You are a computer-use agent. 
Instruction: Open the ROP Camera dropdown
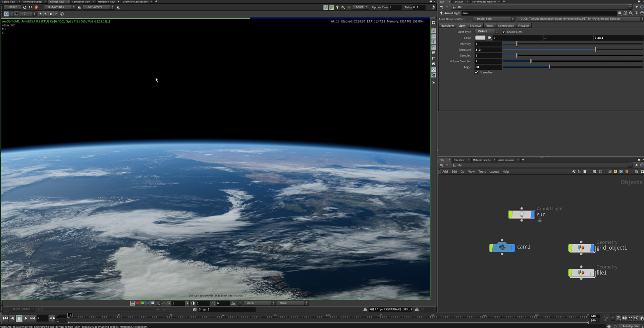click(x=98, y=7)
